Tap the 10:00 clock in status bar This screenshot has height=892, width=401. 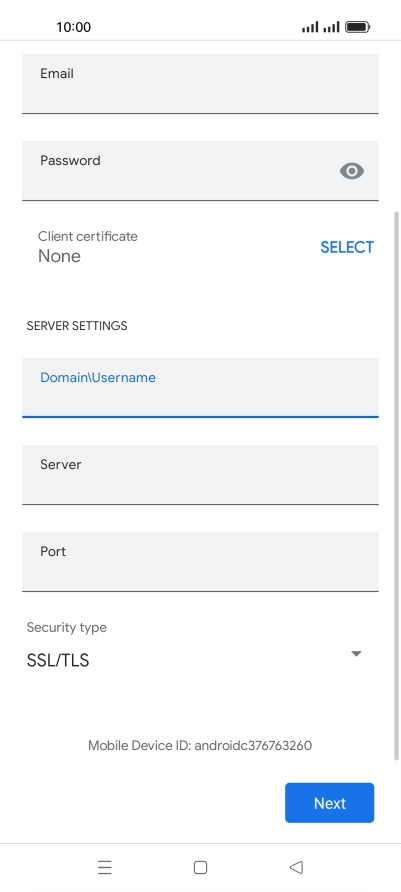73,27
